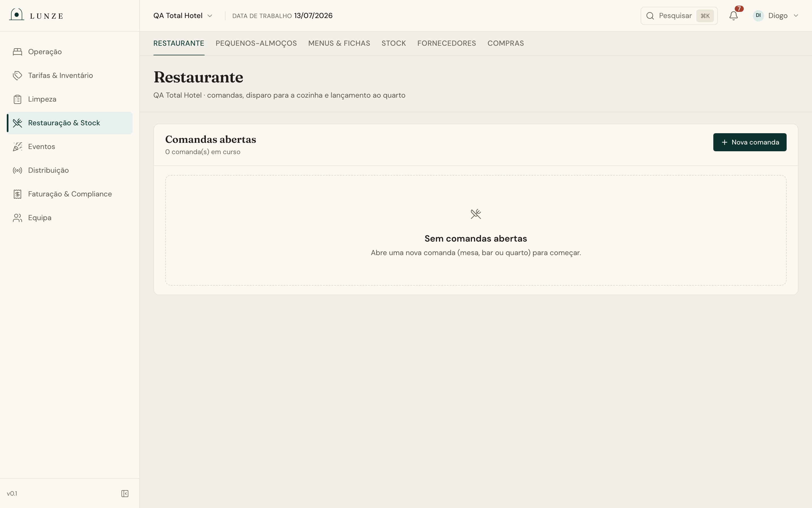Collapse the sidebar with the panel icon
This screenshot has height=508, width=812.
pyautogui.click(x=125, y=494)
